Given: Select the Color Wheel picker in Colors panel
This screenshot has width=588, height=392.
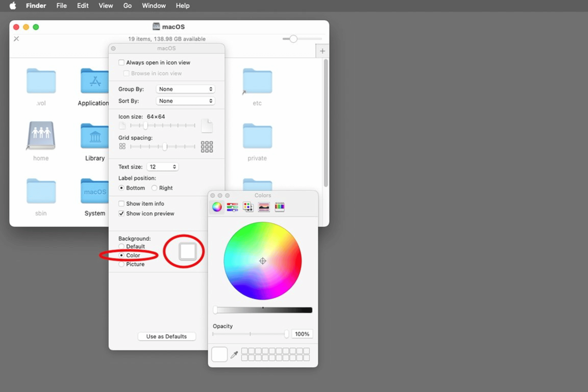Looking at the screenshot, I should [x=216, y=207].
